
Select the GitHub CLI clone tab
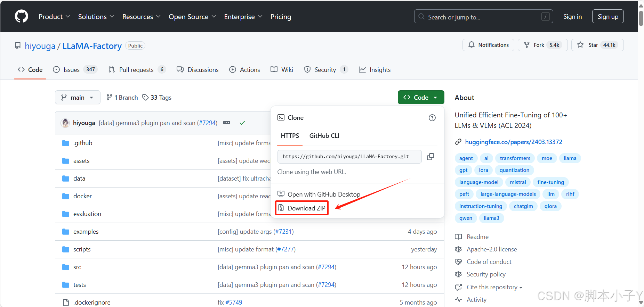(x=324, y=136)
